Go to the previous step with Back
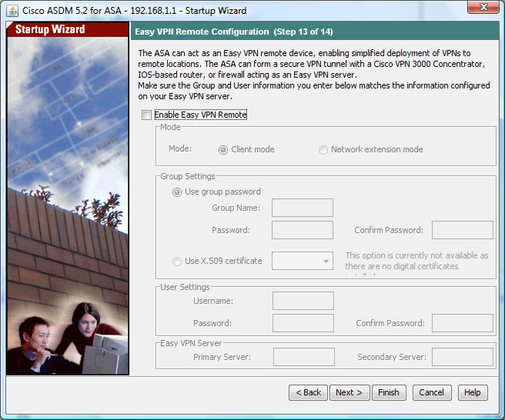 tap(308, 392)
